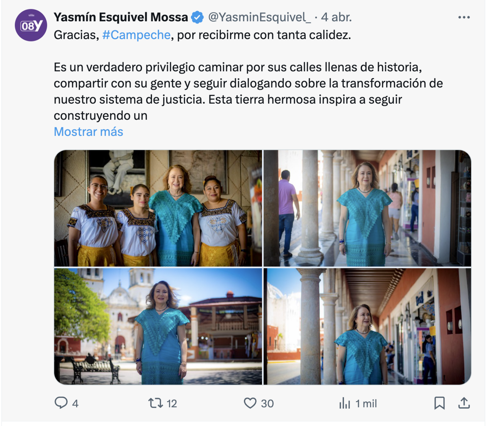
Task: Expand tweet with Mostrar más
Action: coord(88,132)
